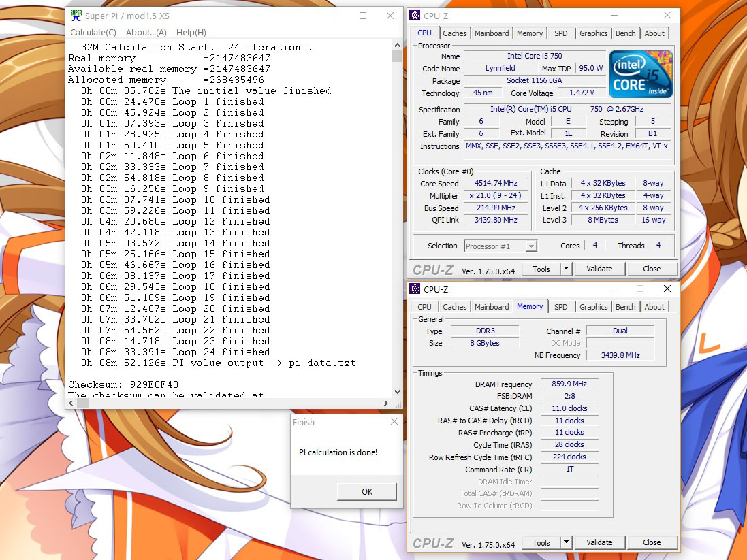Click the Code Name value Lynnfield
This screenshot has width=747, height=560.
point(500,68)
